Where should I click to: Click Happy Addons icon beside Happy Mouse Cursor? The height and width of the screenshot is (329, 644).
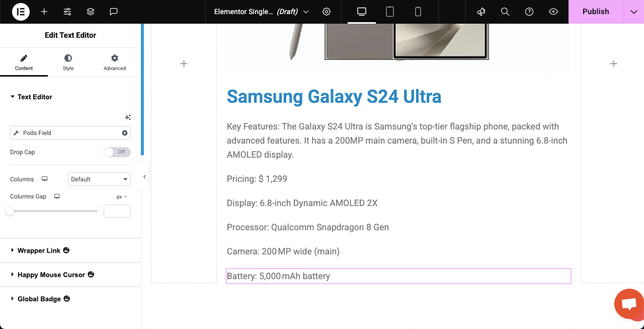pyautogui.click(x=91, y=275)
